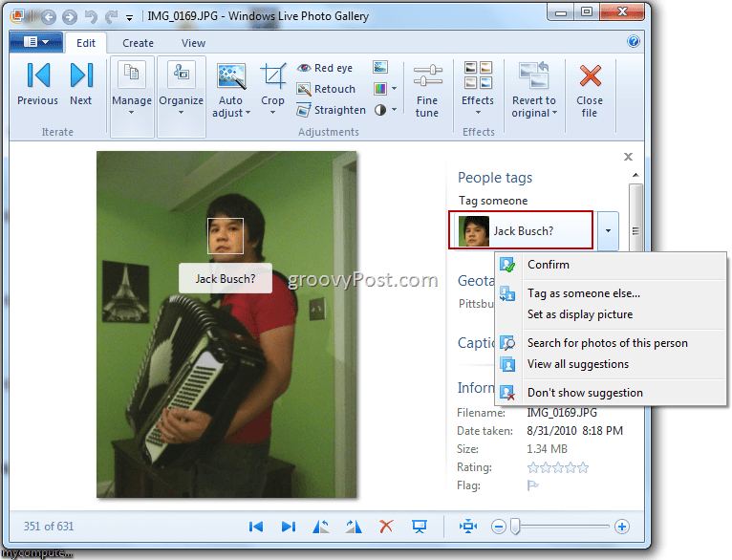Open Fine tune panel
The image size is (732, 560).
coord(427,91)
